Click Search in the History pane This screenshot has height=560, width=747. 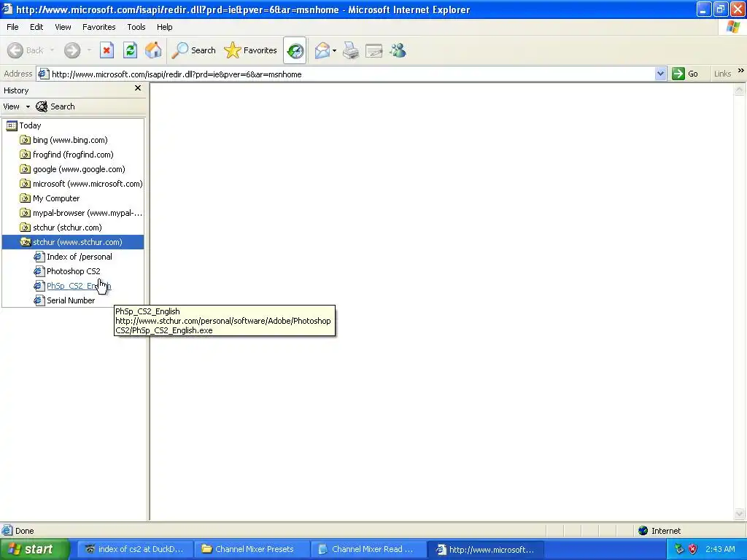tap(55, 106)
